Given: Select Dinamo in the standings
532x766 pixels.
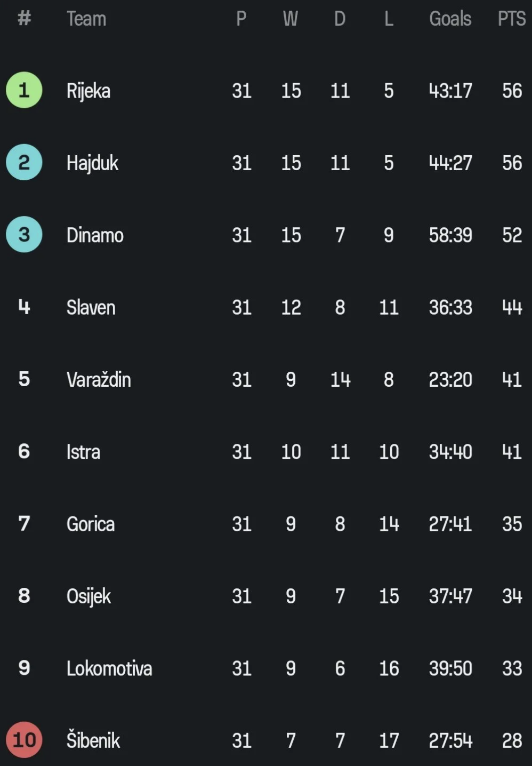Looking at the screenshot, I should click(95, 235).
